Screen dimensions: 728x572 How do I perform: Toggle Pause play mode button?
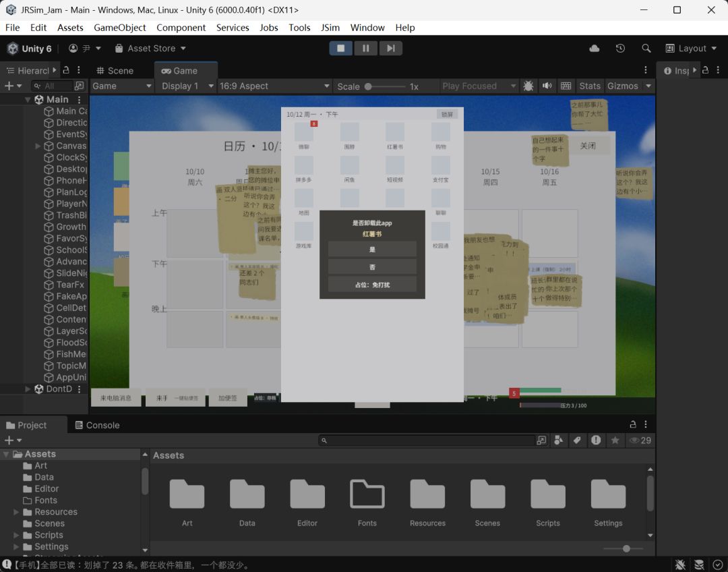point(366,49)
